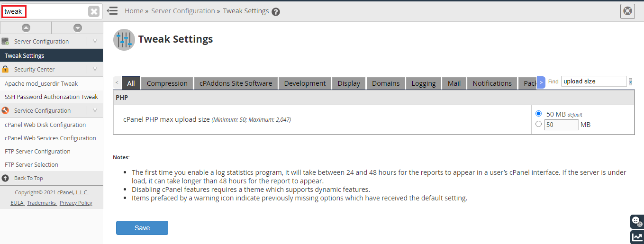Click the sidebar down arrow icon

point(78,28)
